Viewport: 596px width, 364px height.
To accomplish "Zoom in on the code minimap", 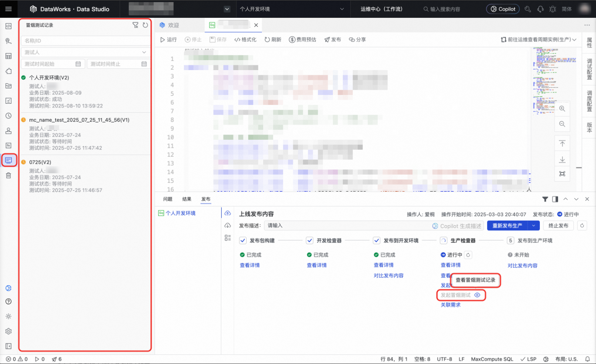I will [x=562, y=108].
